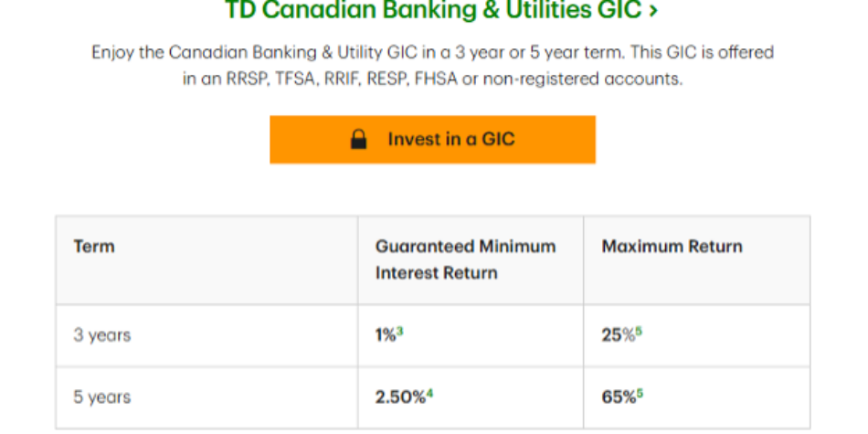The width and height of the screenshot is (868, 434).
Task: Click the 25% maximum return value
Action: [617, 335]
